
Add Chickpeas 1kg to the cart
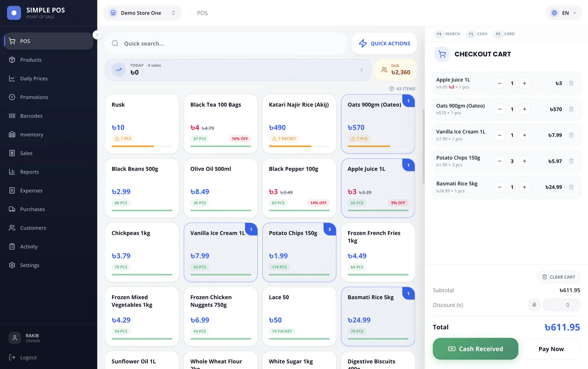(142, 252)
